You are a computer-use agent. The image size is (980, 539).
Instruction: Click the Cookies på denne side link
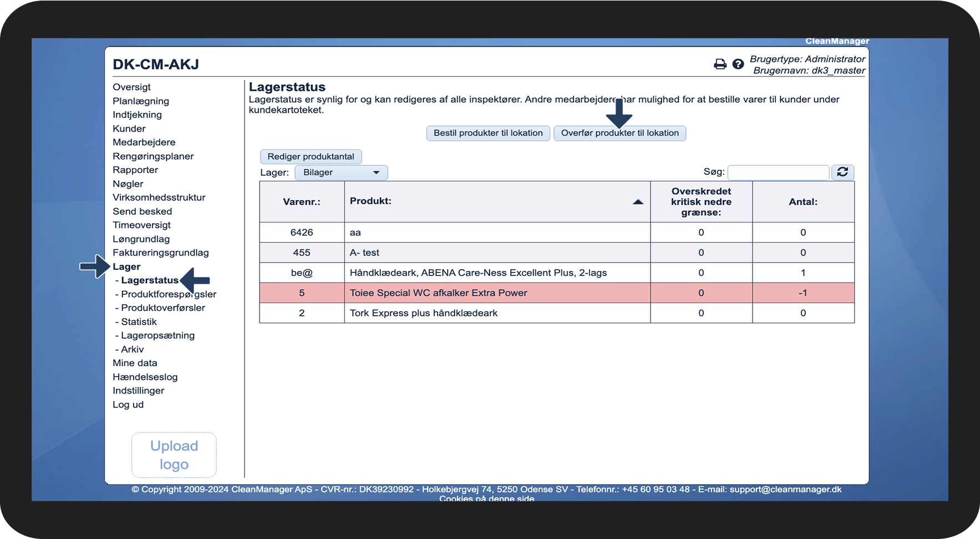tap(487, 498)
